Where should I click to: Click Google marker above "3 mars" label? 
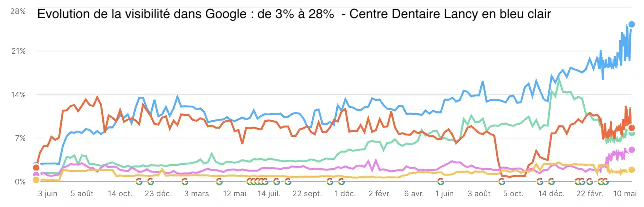[185, 182]
